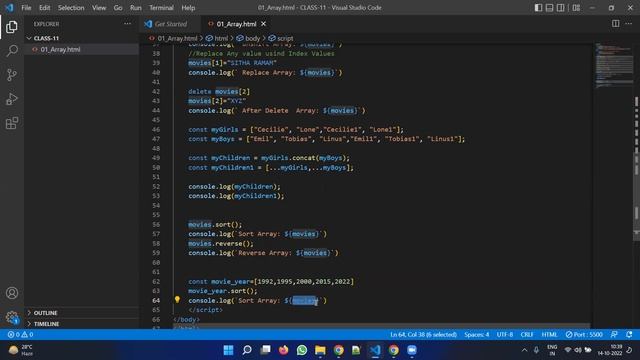Open Explorer Views and More Actions ellipsis

[x=127, y=24]
